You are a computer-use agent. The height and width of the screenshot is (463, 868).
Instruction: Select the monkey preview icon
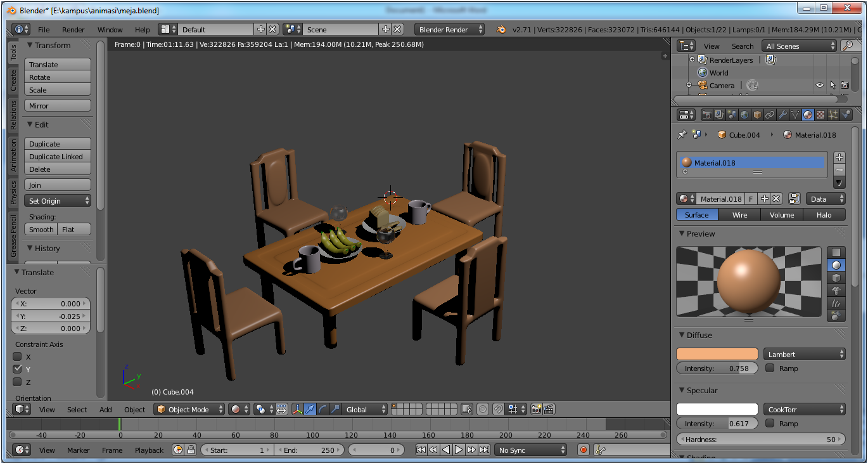[836, 290]
